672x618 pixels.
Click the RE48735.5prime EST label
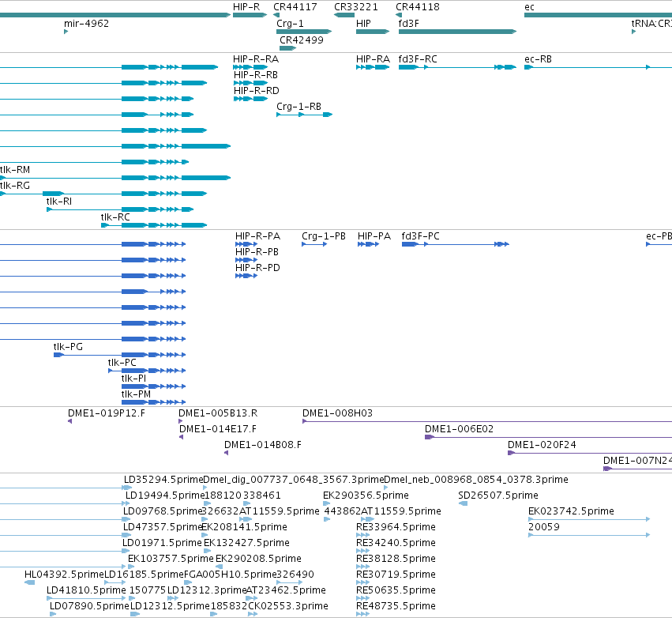[396, 606]
